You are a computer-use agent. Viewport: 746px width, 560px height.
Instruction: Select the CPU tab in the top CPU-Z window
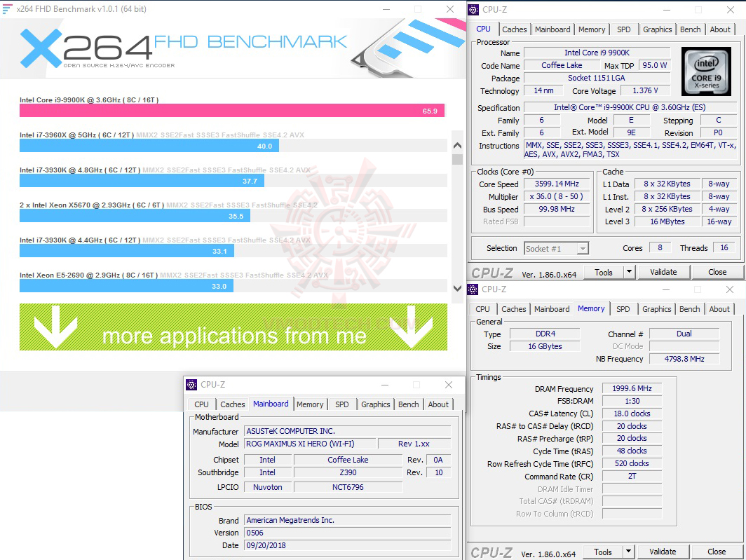(x=483, y=29)
